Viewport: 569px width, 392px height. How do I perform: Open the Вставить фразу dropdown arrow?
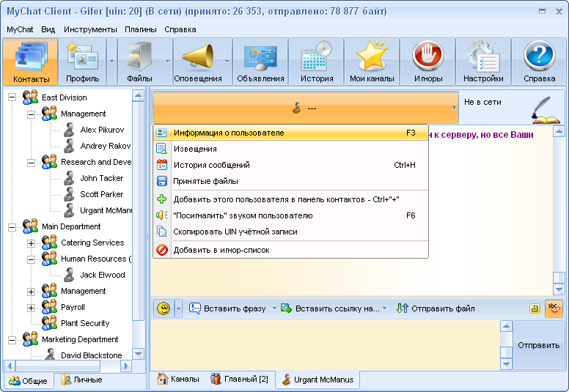click(x=274, y=308)
